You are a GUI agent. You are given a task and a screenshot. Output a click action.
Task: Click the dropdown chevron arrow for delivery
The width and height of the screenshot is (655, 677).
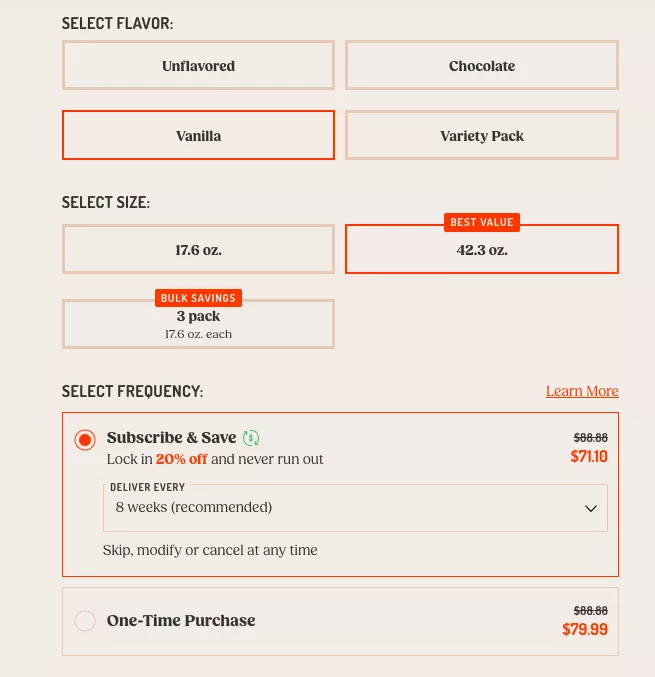click(x=590, y=508)
